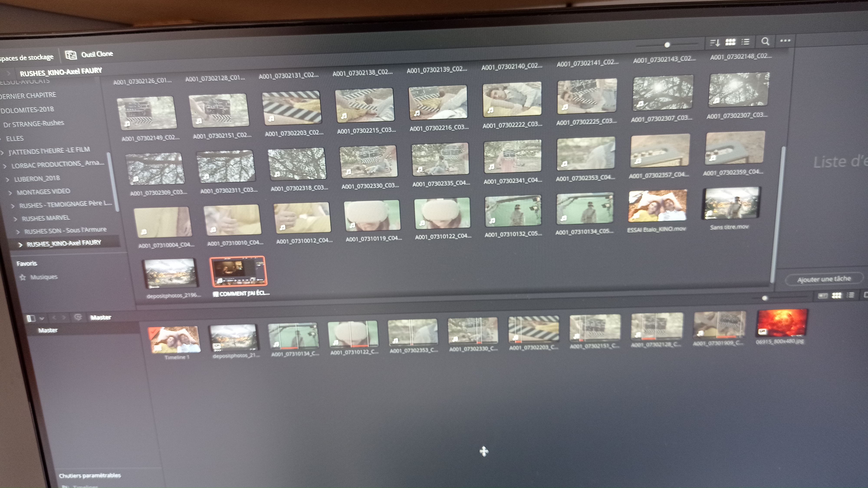
Task: Click the Ajouter une tâche button
Action: tap(824, 279)
